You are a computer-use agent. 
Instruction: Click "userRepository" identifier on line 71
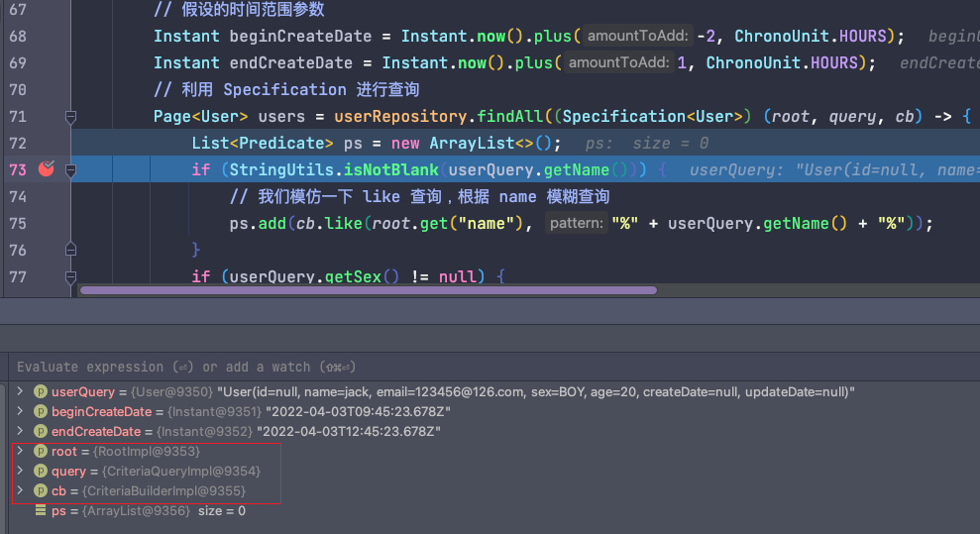point(400,117)
